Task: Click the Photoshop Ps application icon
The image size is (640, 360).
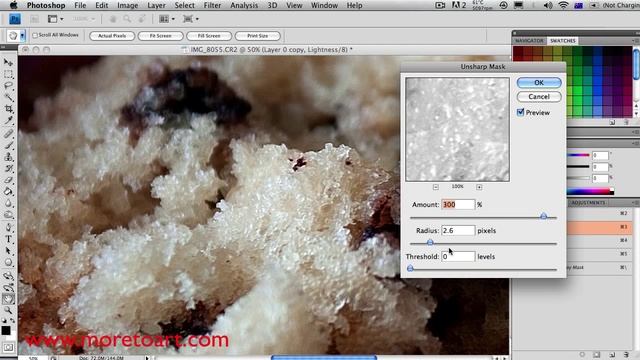Action: 15,19
